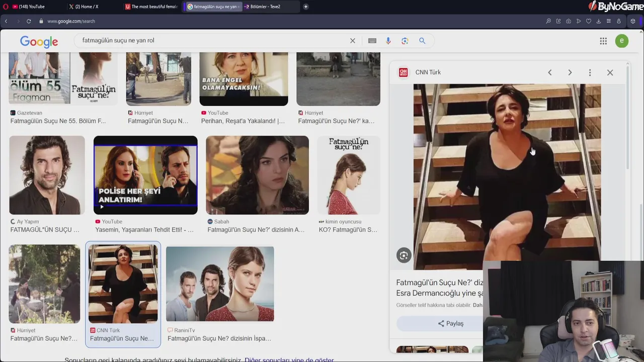The width and height of the screenshot is (644, 362).
Task: Open downloads icon in browser toolbar
Action: tap(599, 21)
